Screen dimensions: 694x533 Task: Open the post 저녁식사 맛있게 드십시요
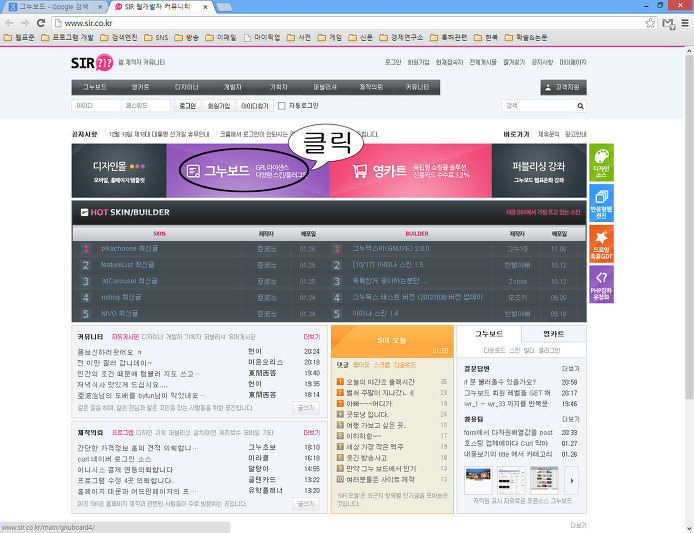tap(122, 385)
